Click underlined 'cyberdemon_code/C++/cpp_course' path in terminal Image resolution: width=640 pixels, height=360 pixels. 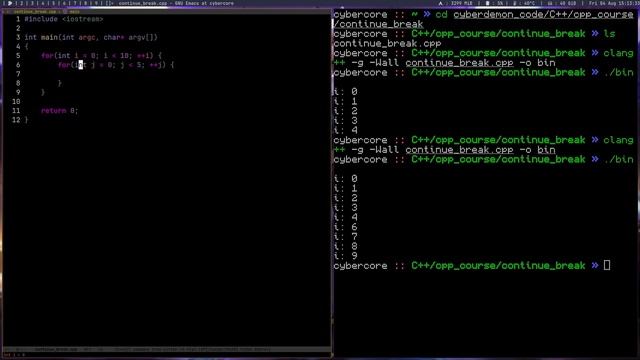click(x=543, y=15)
